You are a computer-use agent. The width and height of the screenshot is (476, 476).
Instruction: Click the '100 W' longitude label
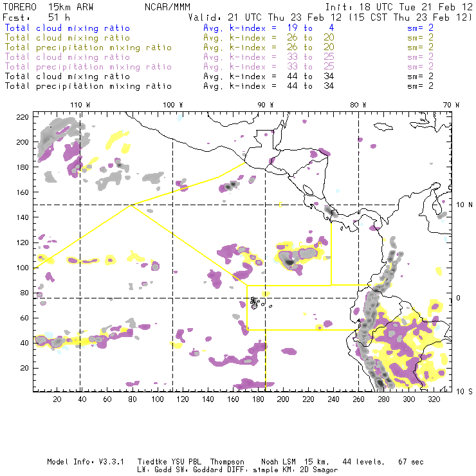173,105
